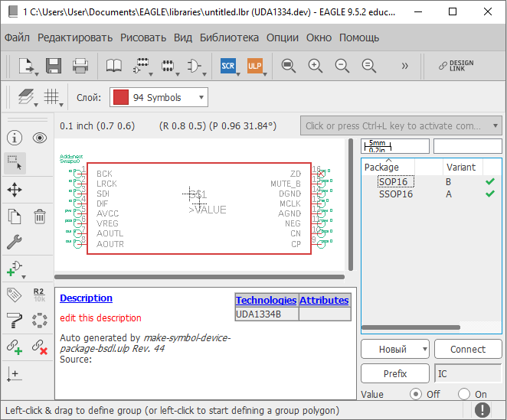Open the Layer settings icon

pos(26,96)
